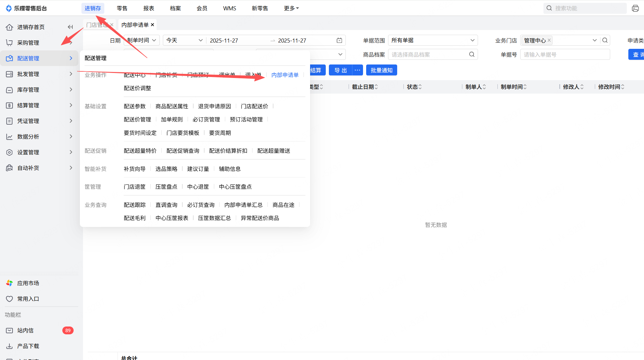This screenshot has width=644, height=360.
Task: Click the printer icon in top bar
Action: [x=635, y=8]
